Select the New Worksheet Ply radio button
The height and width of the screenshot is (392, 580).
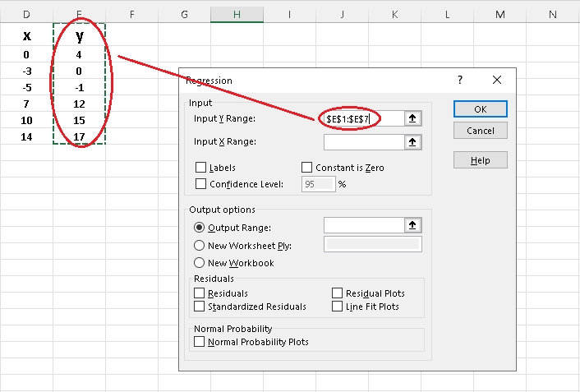200,245
